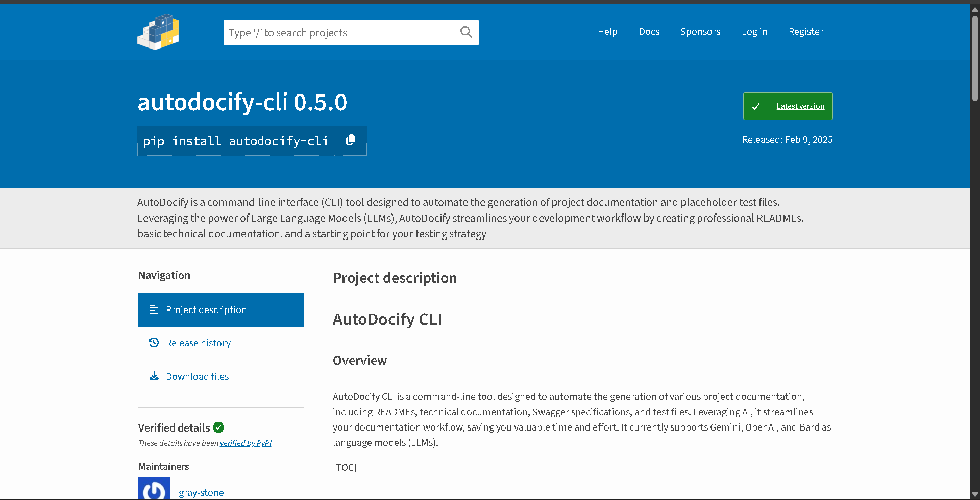The height and width of the screenshot is (500, 980).
Task: Open the Log in page
Action: [x=754, y=32]
